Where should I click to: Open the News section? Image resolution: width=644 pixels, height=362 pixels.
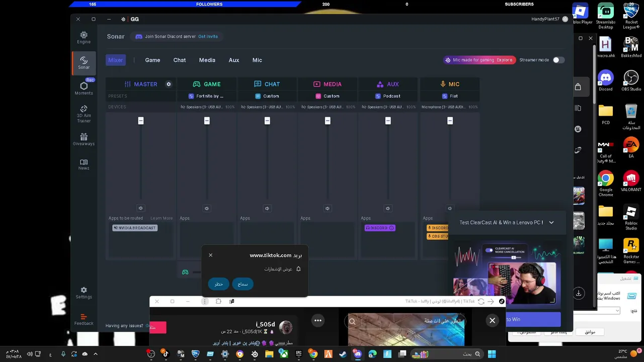[84, 164]
